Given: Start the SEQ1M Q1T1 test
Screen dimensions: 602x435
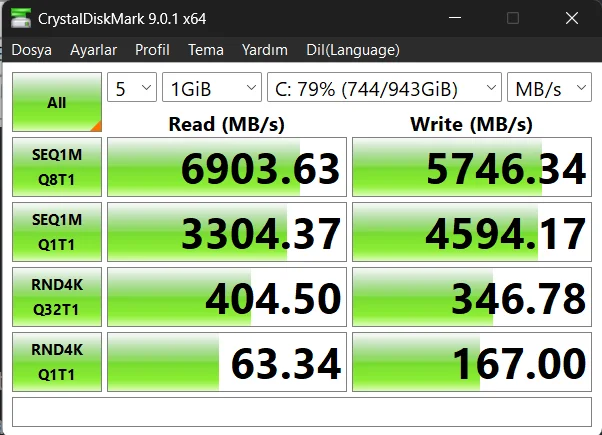Looking at the screenshot, I should [x=57, y=232].
